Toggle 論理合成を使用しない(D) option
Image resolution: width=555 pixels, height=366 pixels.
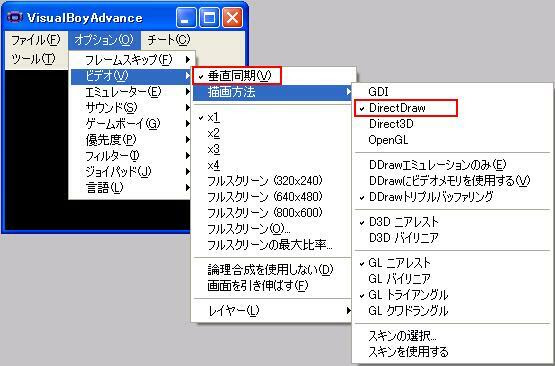273,270
